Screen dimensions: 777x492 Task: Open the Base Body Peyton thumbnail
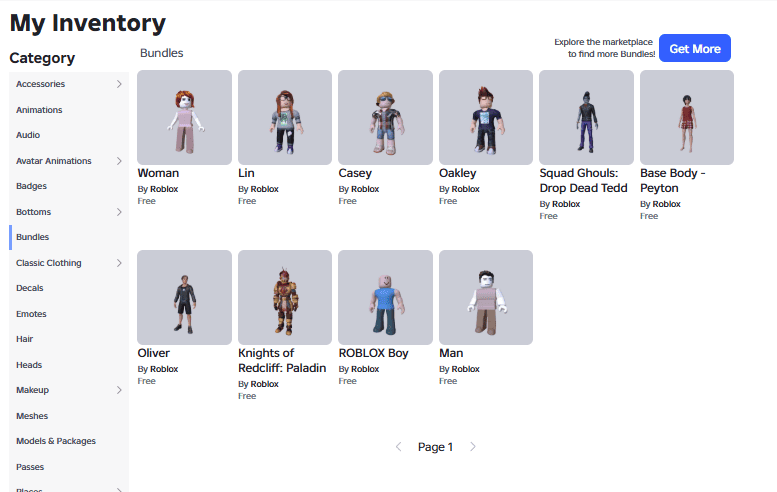pyautogui.click(x=687, y=117)
